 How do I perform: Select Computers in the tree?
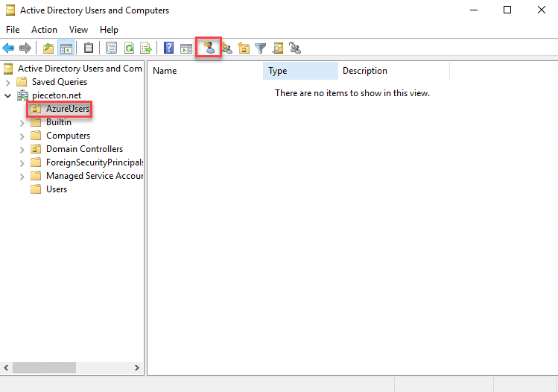(x=68, y=136)
